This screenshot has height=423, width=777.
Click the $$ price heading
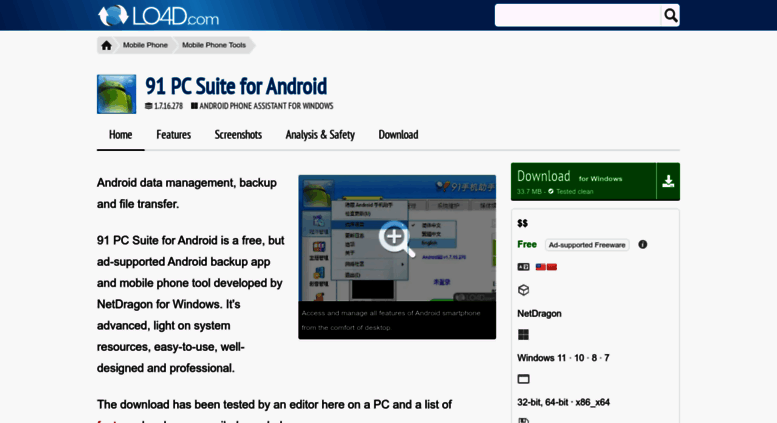(x=522, y=223)
